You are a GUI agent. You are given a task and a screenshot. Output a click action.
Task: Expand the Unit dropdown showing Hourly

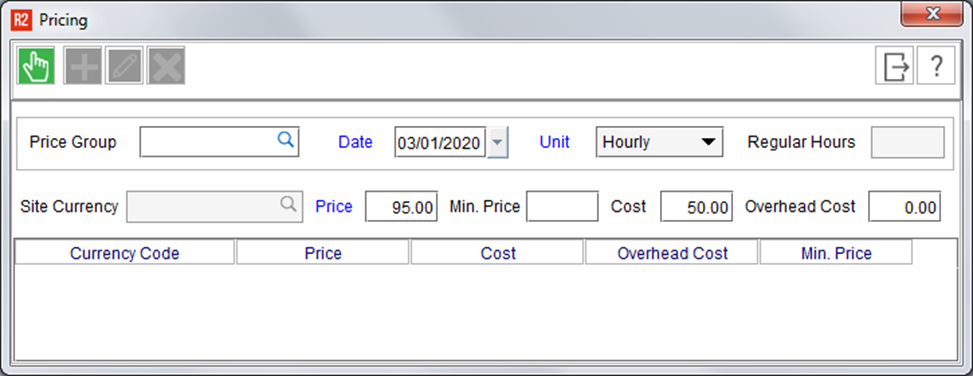point(659,142)
